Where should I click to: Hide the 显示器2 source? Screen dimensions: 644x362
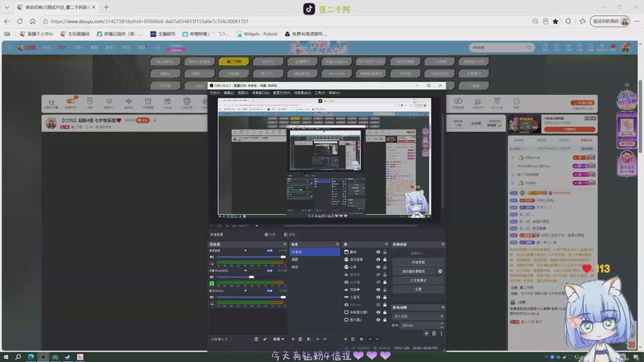point(378,319)
